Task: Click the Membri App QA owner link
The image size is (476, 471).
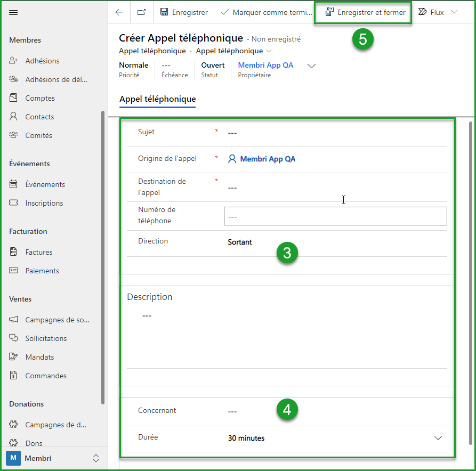Action: point(265,65)
